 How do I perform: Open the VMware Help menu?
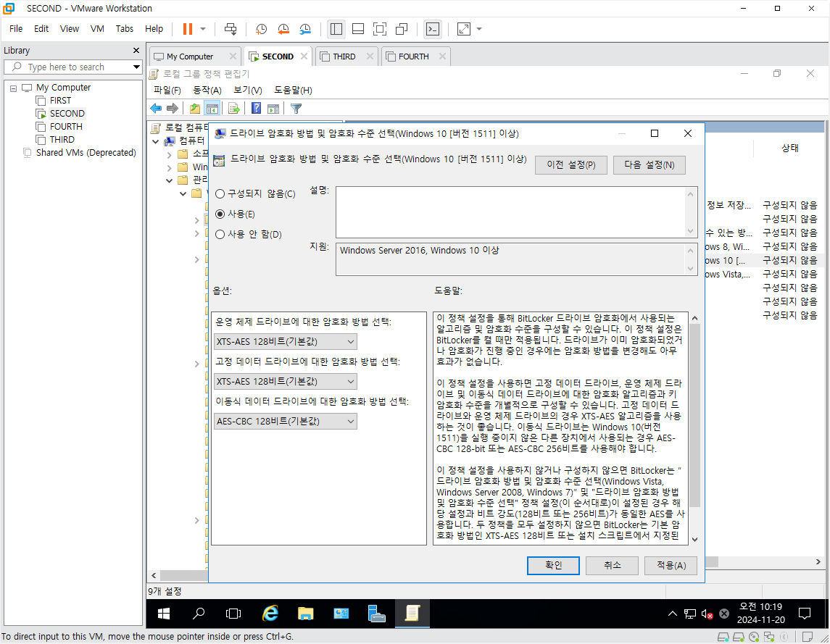[154, 28]
